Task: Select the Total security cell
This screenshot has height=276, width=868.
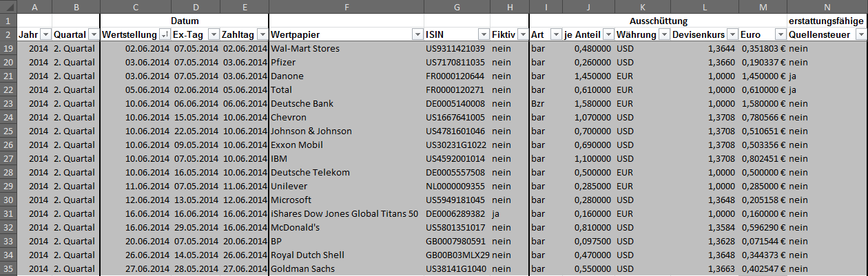Action: tap(347, 89)
